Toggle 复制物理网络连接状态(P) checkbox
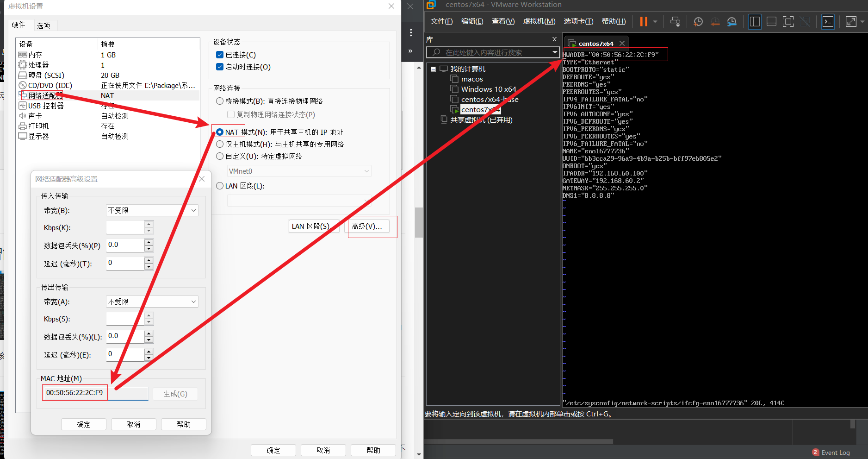The image size is (868, 459). pos(231,114)
